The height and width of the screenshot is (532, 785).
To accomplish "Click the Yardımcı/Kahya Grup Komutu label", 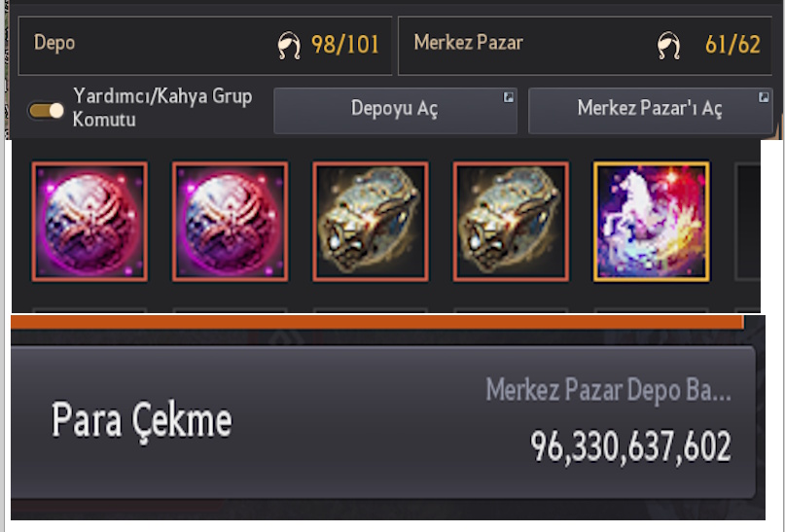I will (x=162, y=108).
